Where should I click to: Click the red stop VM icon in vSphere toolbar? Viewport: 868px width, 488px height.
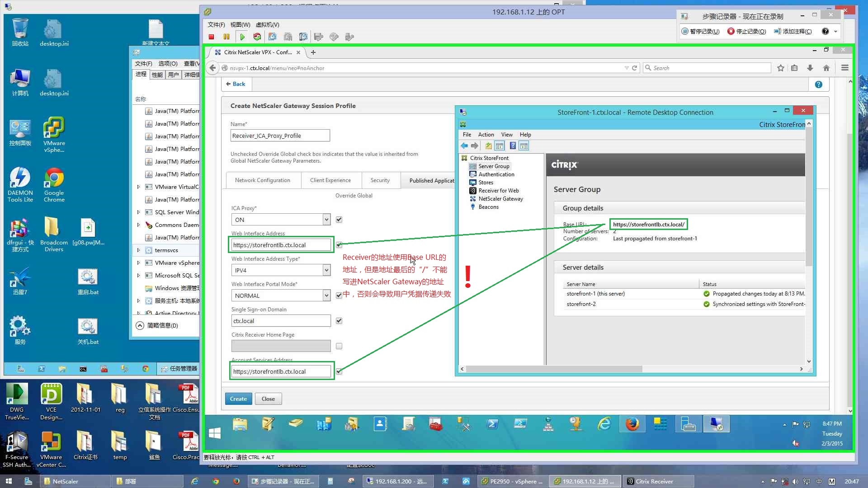(x=211, y=37)
